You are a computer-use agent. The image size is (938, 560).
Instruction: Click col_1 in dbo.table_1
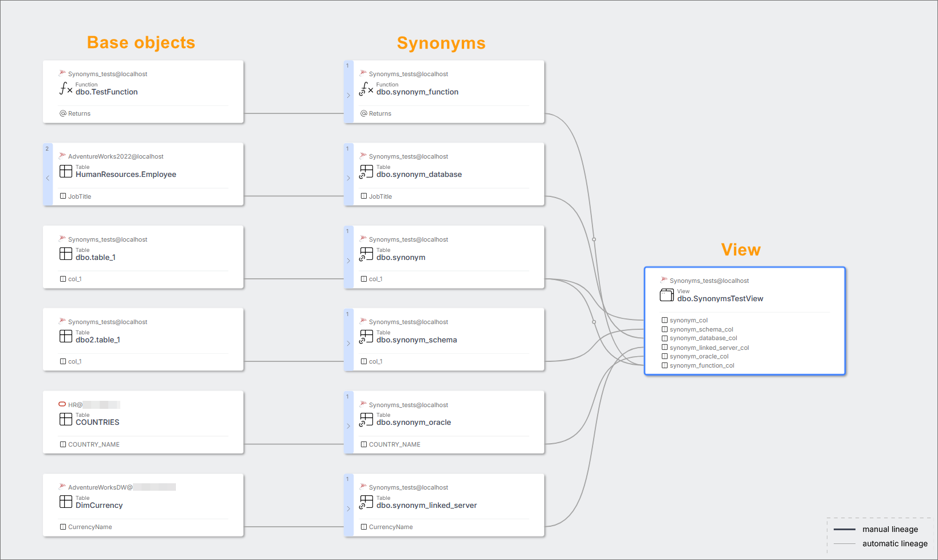[x=75, y=279]
